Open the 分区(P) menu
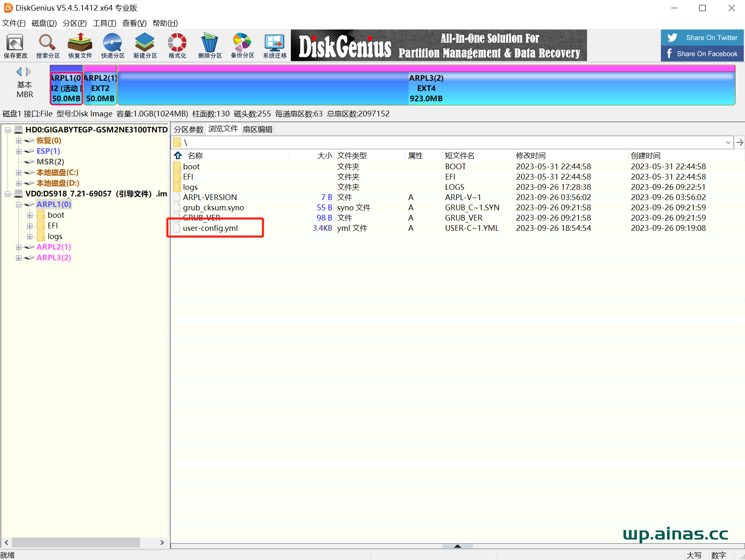This screenshot has height=560, width=745. [75, 23]
